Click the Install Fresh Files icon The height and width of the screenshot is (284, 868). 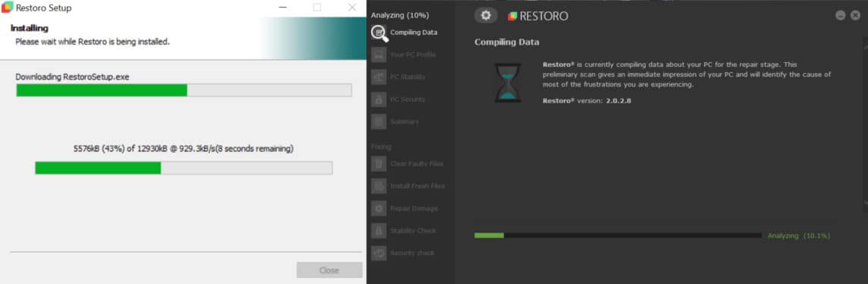pos(379,186)
